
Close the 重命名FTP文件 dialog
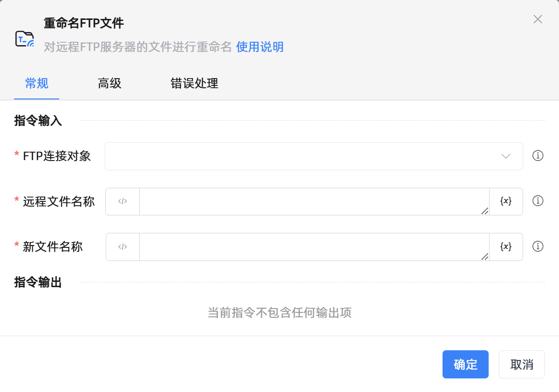click(538, 19)
